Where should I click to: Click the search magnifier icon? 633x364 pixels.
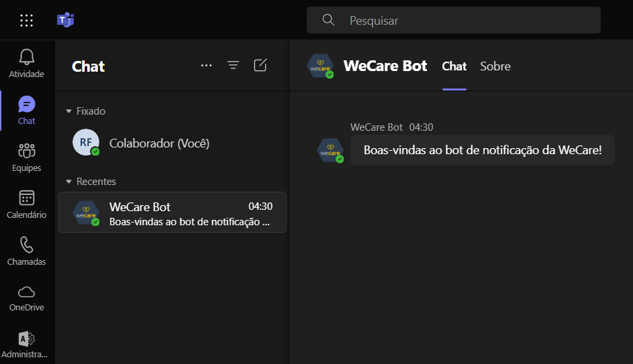[329, 19]
